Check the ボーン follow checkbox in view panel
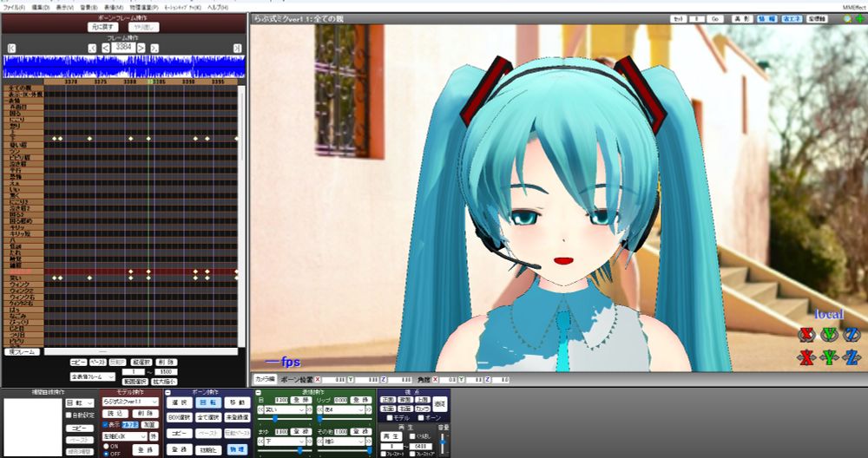Screen dimensions: 868x458 coord(421,417)
